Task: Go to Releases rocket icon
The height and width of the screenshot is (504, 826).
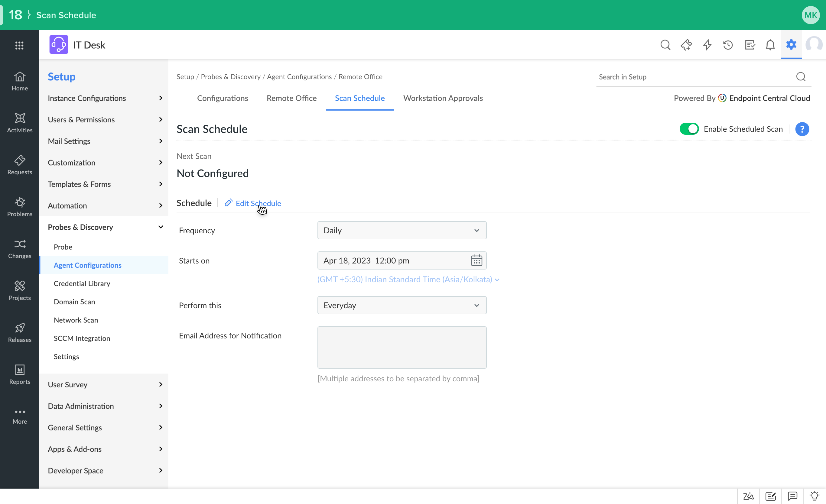Action: [19, 332]
